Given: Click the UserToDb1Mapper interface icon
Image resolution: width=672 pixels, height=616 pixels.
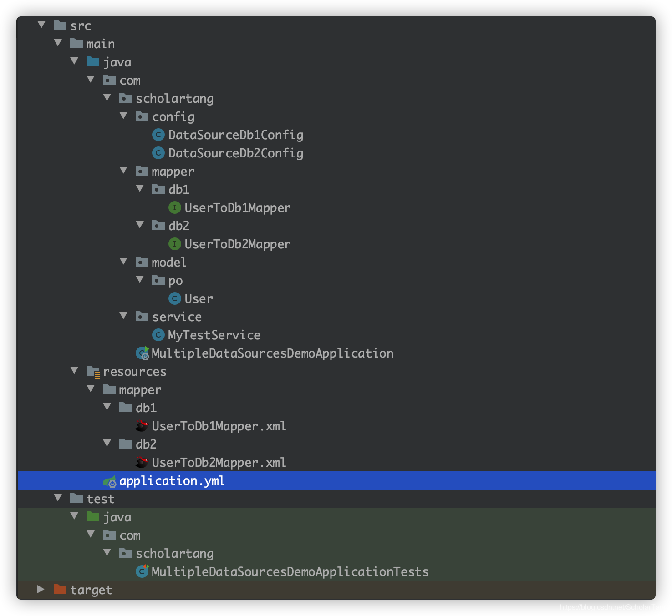Looking at the screenshot, I should click(x=174, y=207).
